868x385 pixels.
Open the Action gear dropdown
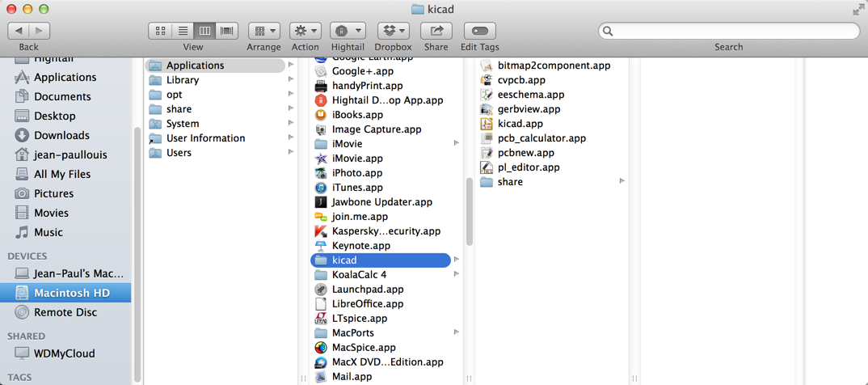(305, 31)
